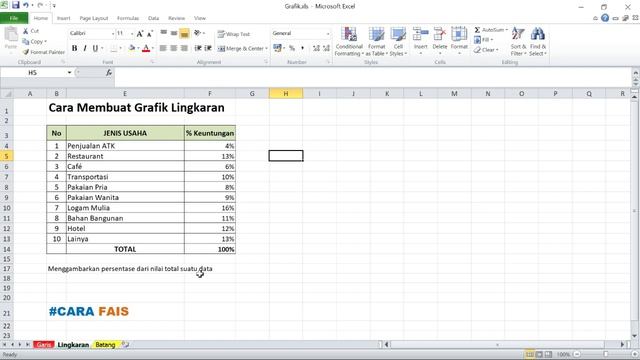
Task: Click the Undo arrow icon
Action: click(x=26, y=5)
